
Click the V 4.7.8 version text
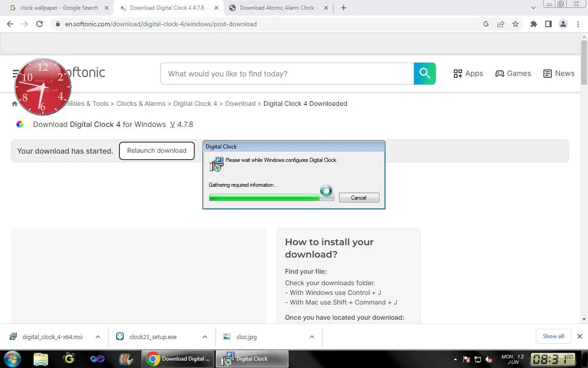pyautogui.click(x=181, y=124)
